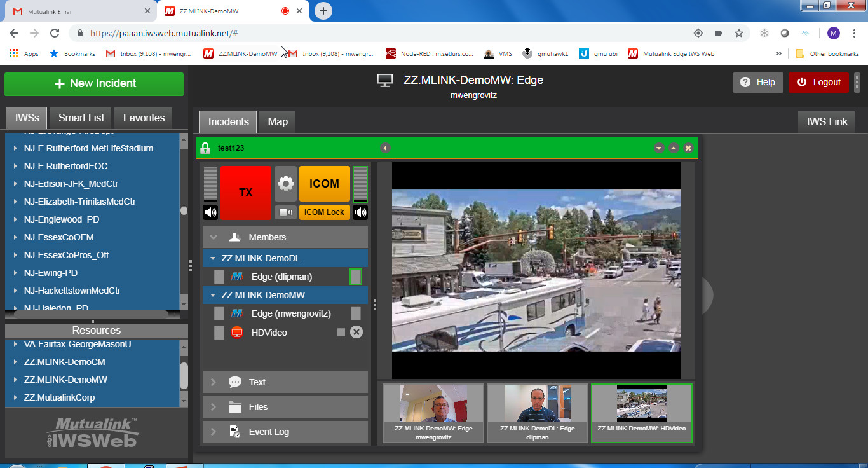
Task: Toggle the right box of Edge (mwengrovitz)
Action: tap(356, 313)
